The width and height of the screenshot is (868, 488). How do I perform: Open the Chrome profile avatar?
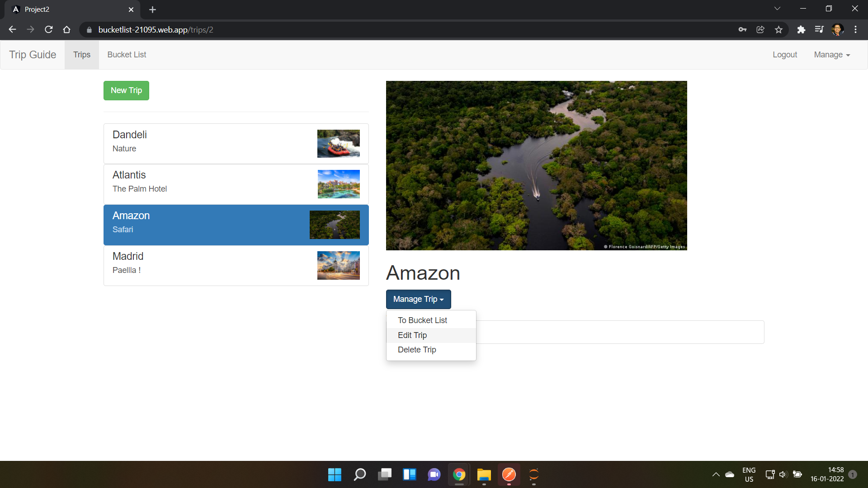click(x=837, y=30)
